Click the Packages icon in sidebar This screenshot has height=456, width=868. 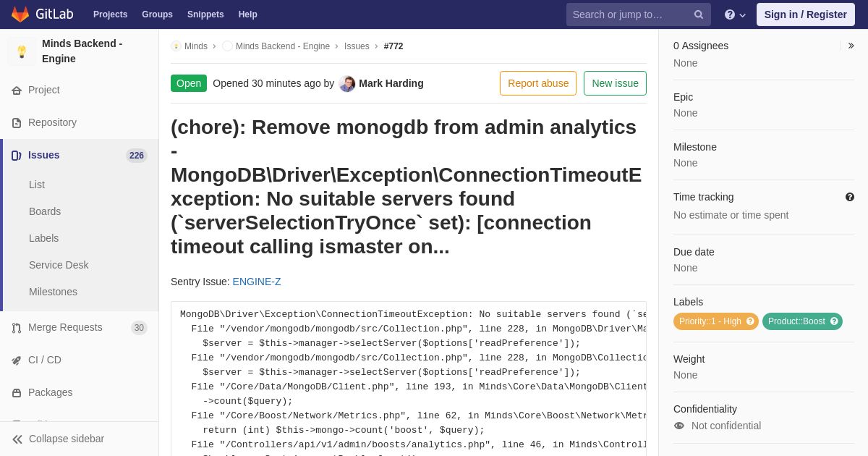click(17, 393)
